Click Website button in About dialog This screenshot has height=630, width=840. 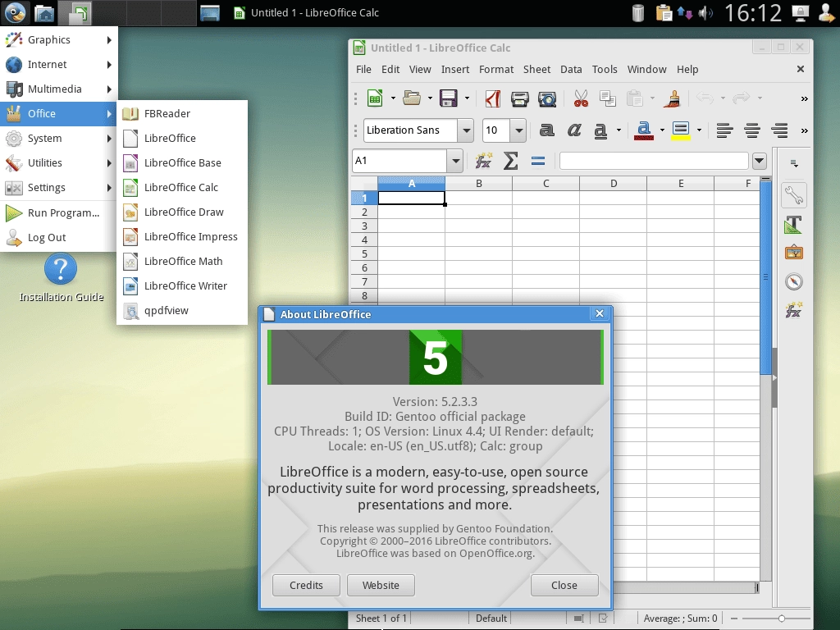381,585
